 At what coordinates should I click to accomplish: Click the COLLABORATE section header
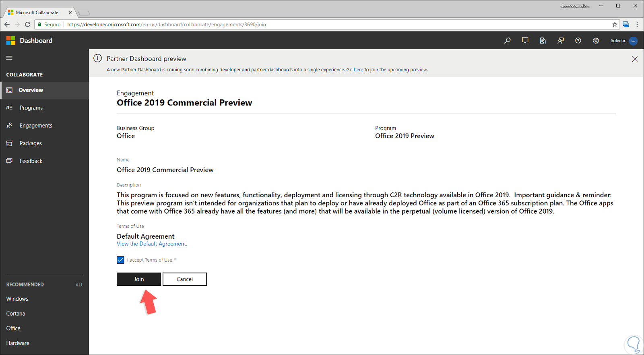point(25,75)
